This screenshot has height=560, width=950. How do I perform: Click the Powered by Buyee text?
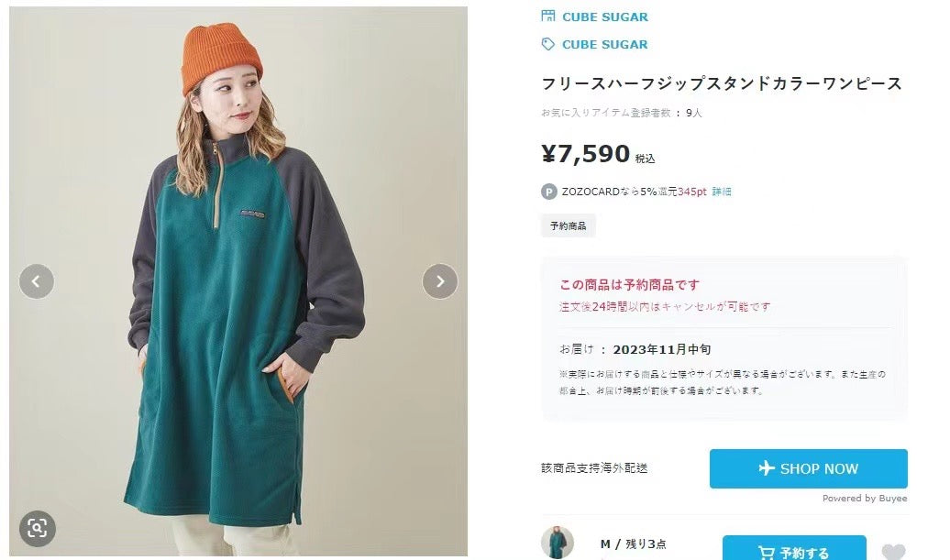click(864, 499)
